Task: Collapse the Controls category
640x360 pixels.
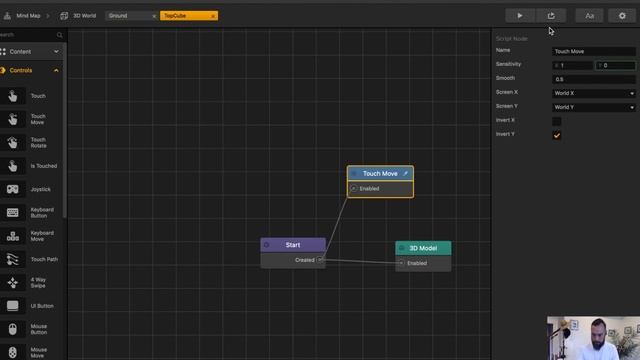Action: point(31,70)
